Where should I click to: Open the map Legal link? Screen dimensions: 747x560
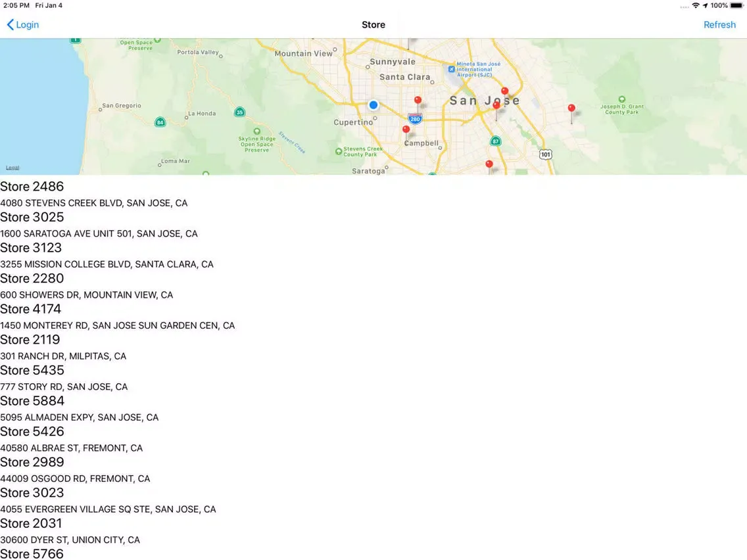[x=12, y=168]
